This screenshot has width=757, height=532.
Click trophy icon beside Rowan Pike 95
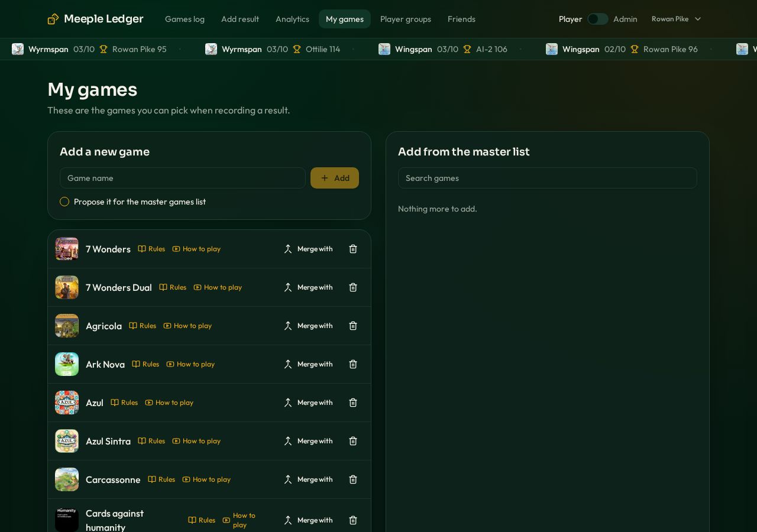[103, 49]
